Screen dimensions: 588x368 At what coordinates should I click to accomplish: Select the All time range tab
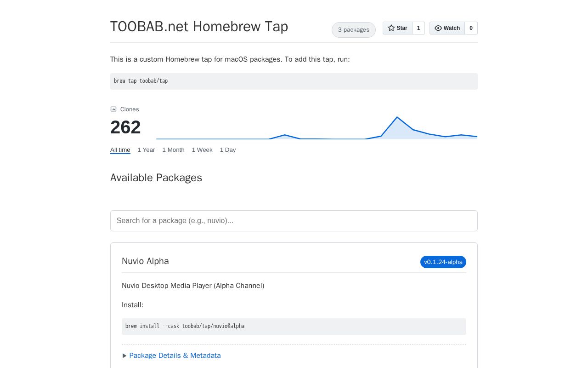point(120,149)
